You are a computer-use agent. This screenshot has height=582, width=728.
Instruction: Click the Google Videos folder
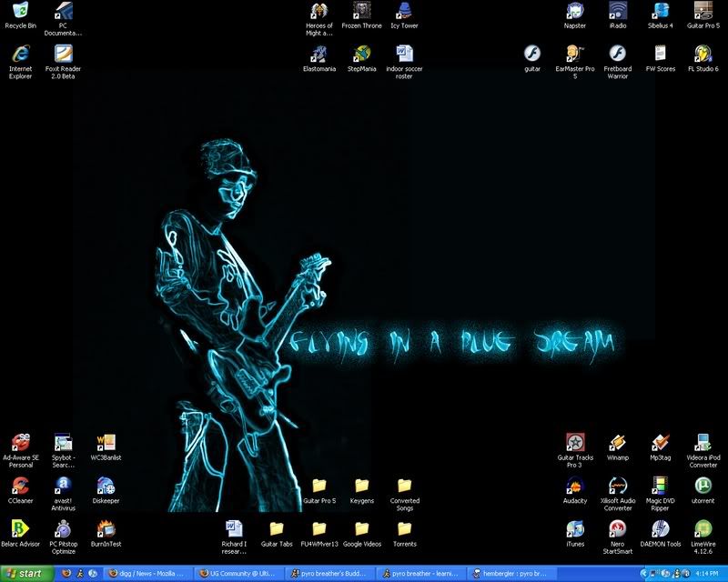point(361,529)
